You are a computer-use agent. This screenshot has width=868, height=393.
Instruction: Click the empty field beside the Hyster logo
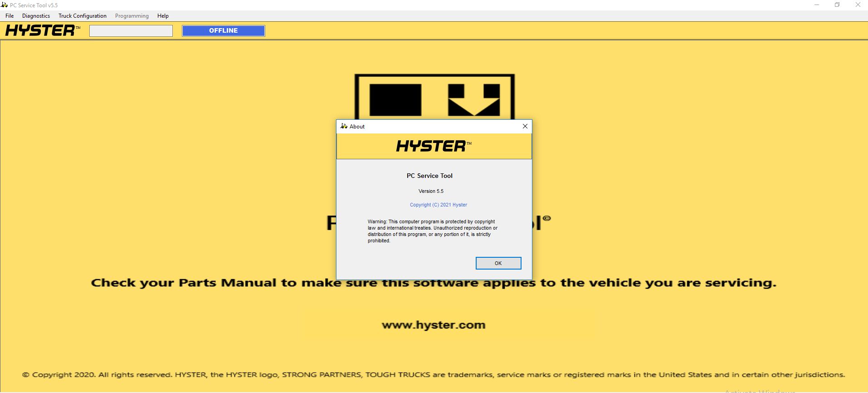tap(131, 30)
